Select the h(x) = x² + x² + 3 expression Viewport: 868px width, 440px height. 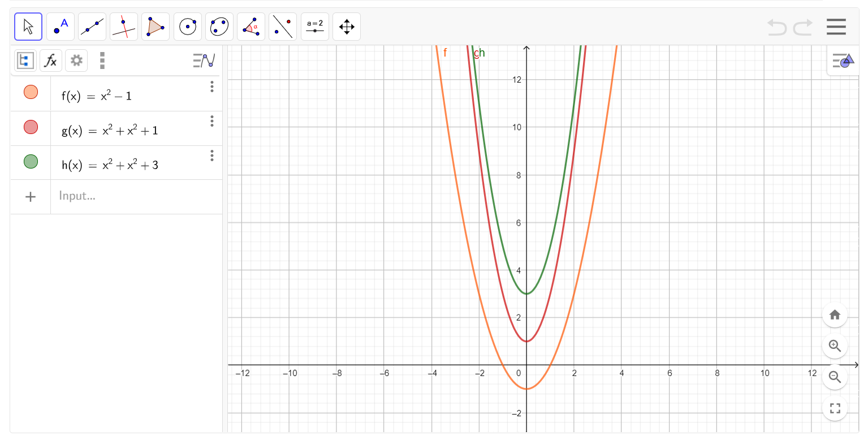(x=110, y=165)
